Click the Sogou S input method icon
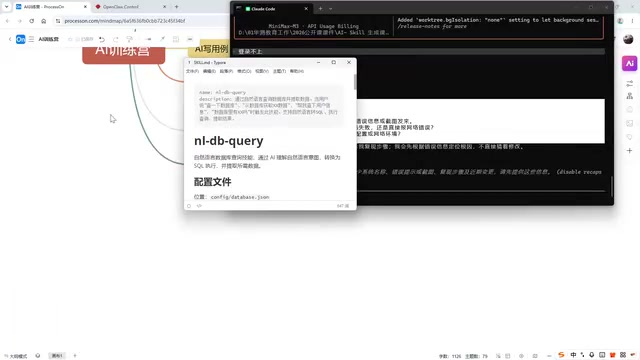Screen dimensions: 640x360 (562, 355)
